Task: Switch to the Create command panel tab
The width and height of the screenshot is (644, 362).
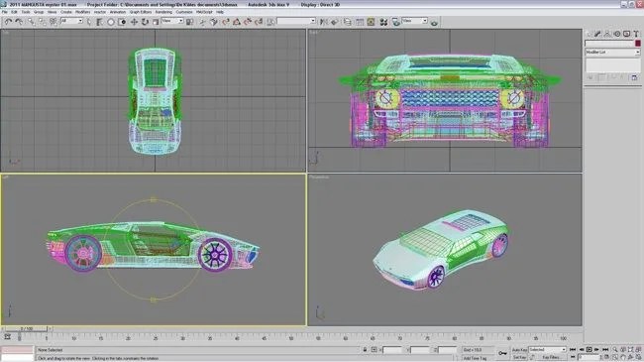Action: point(589,34)
